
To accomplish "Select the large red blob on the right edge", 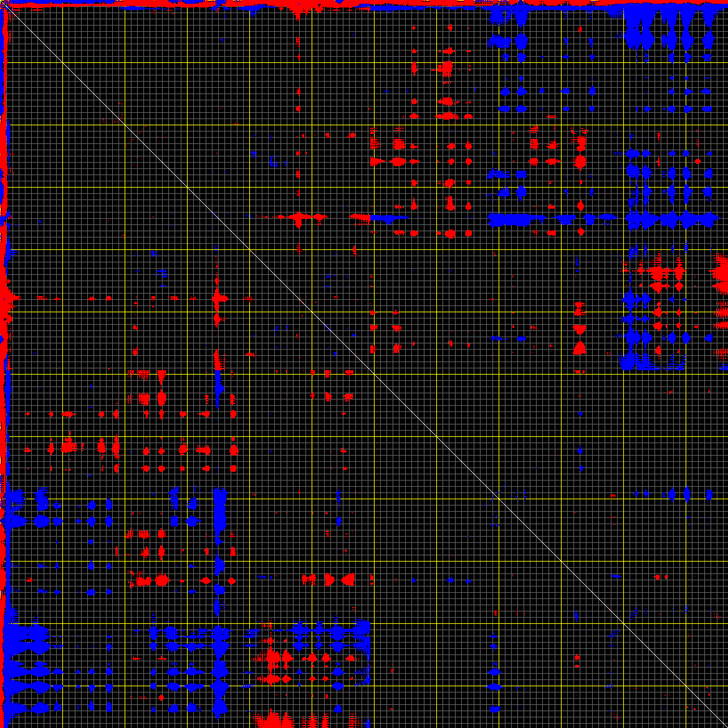I will pyautogui.click(x=721, y=272).
